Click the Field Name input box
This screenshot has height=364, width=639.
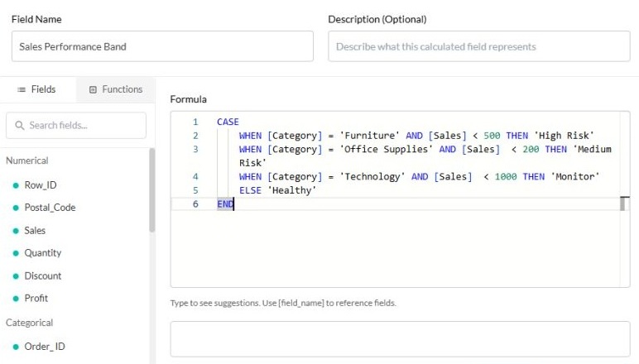coord(162,46)
